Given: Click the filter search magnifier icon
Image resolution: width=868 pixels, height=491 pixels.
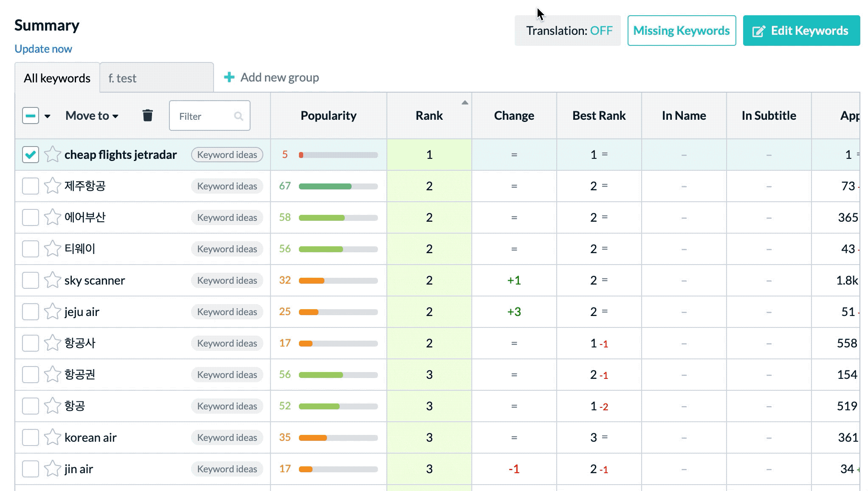Looking at the screenshot, I should [x=239, y=116].
